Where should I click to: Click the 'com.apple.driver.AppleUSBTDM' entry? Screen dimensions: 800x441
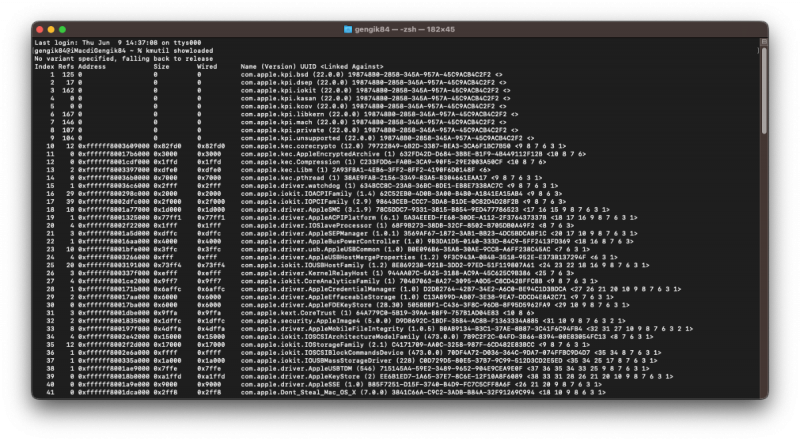point(294,369)
